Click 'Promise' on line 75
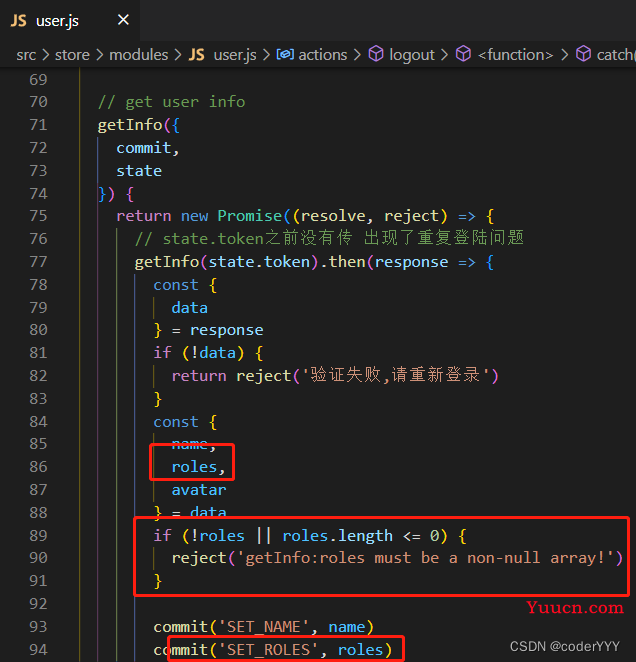 click(x=250, y=216)
